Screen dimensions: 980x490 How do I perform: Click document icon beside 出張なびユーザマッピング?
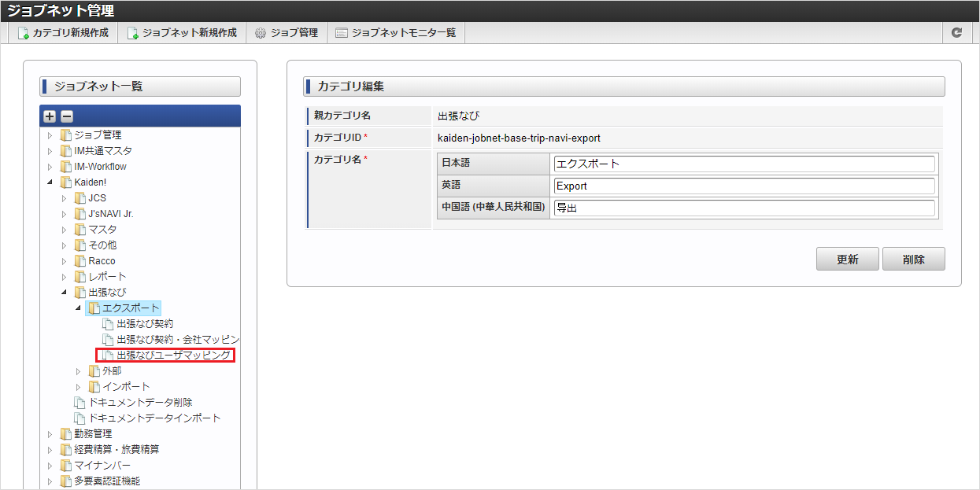[x=108, y=356]
